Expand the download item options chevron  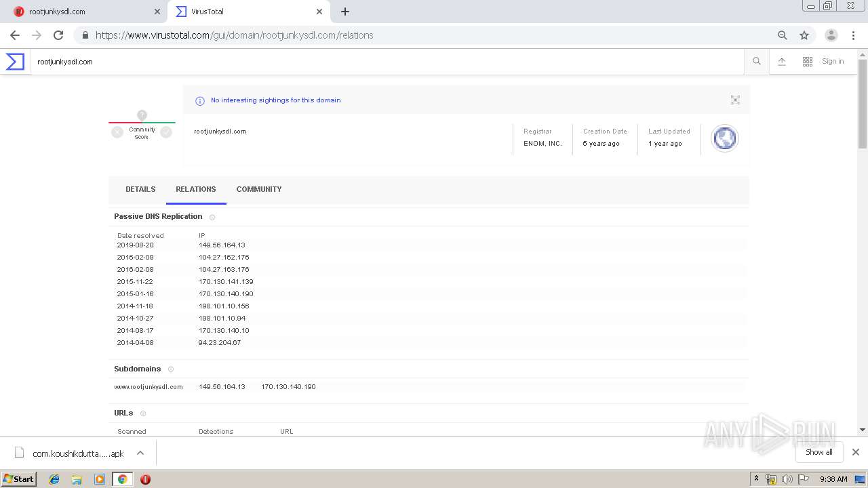[x=140, y=453]
